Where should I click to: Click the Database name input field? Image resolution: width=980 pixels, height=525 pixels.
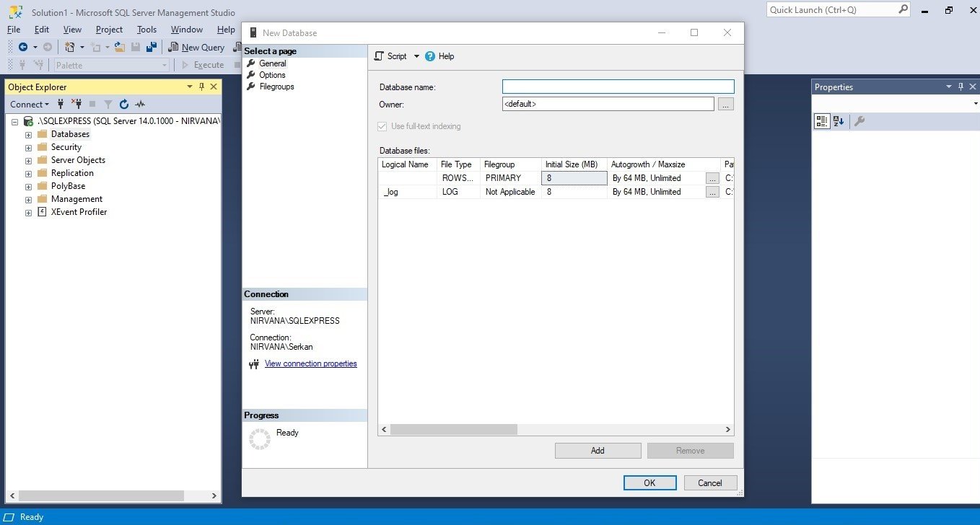tap(618, 87)
